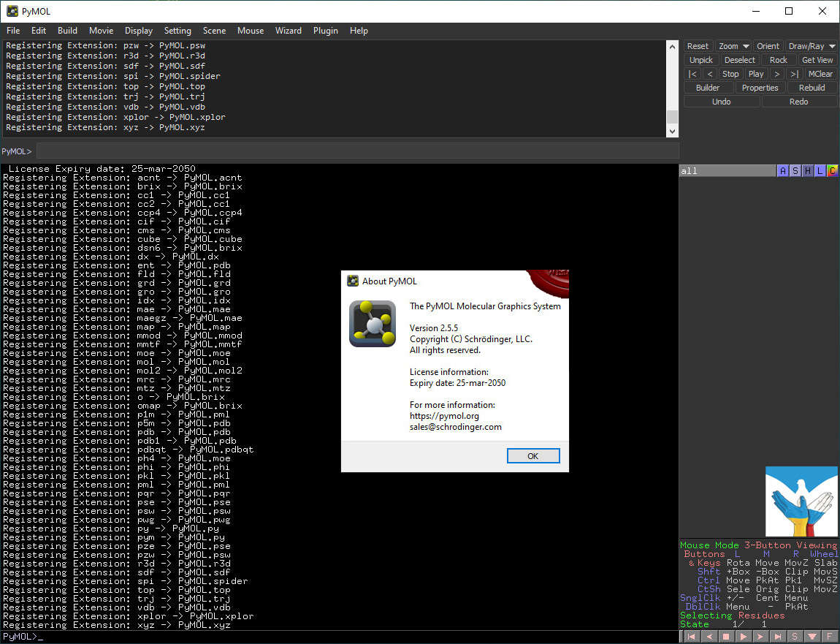Viewport: 840px width, 644px height.
Task: Open the Draw/Ray dropdown button
Action: [x=811, y=46]
